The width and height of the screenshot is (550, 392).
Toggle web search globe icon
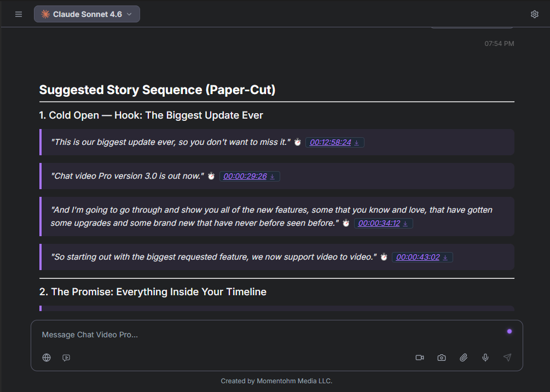click(47, 358)
